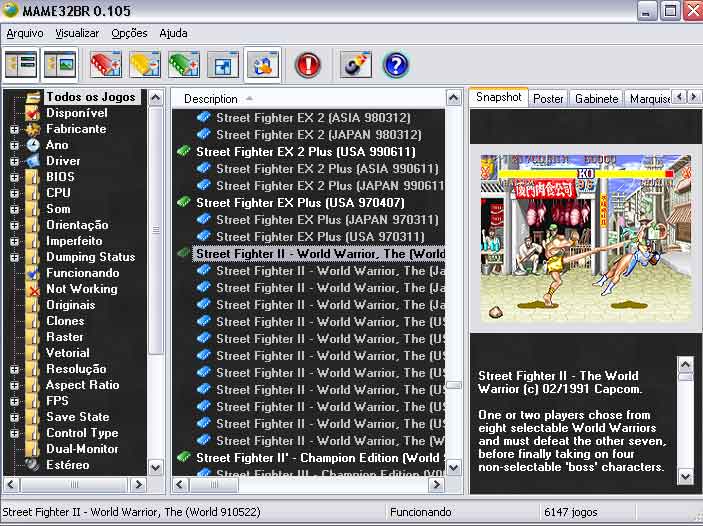Switch to the Poster tab
The image size is (703, 526).
tap(548, 99)
